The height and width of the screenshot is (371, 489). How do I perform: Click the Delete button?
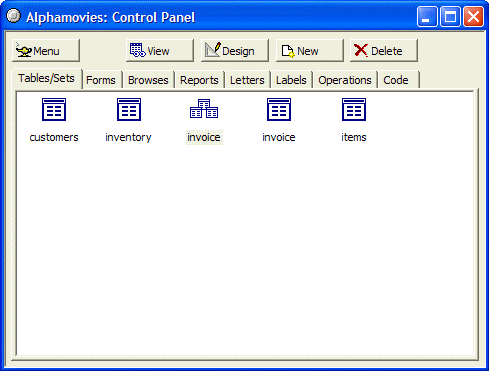[384, 51]
